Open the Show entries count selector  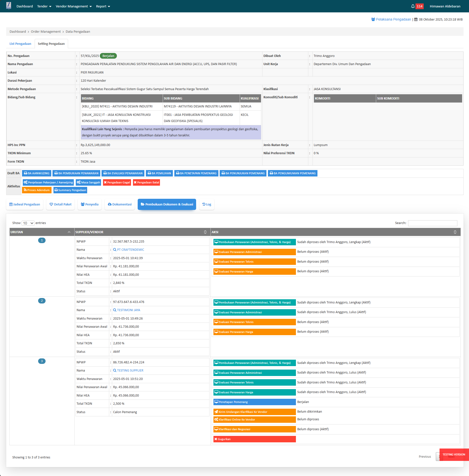[28, 223]
